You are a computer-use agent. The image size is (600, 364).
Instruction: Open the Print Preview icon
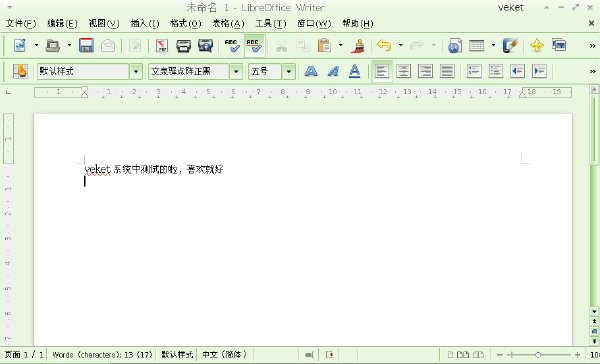click(205, 46)
